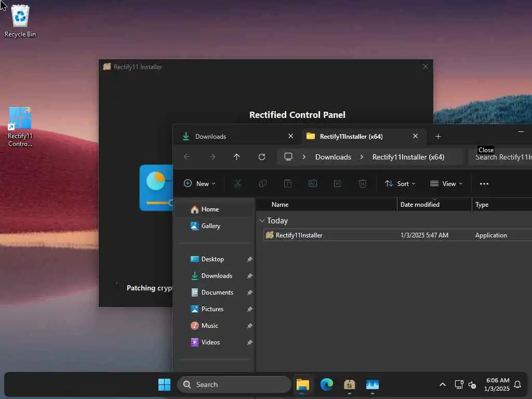This screenshot has width=532, height=399.
Task: Open the See more ellipsis menu
Action: coord(484,183)
